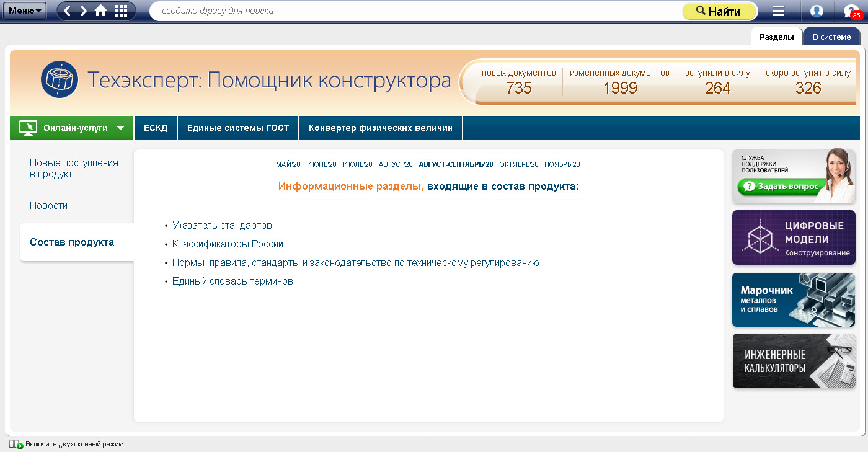The width and height of the screenshot is (868, 452).
Task: Select the Новости sidebar item
Action: coord(48,205)
